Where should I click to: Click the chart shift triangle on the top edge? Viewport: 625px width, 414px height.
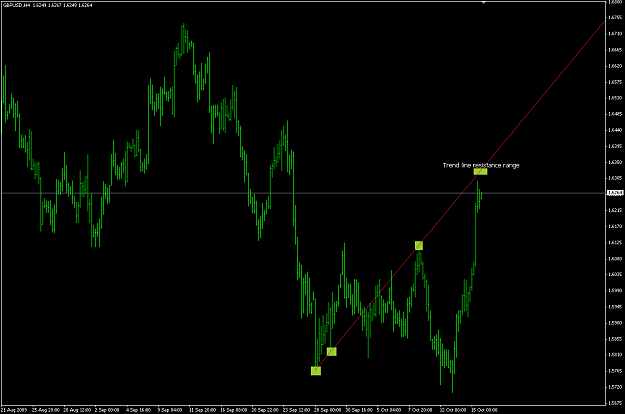coord(483,2)
